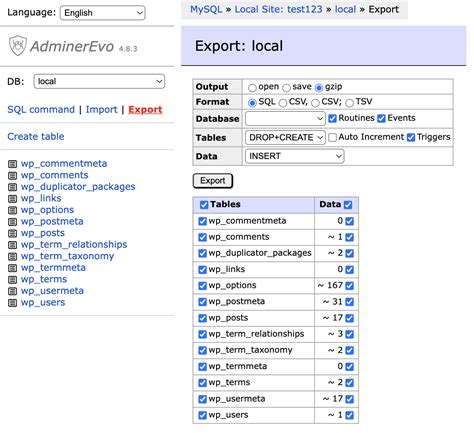Open wp_options table link in sidebar

(47, 210)
